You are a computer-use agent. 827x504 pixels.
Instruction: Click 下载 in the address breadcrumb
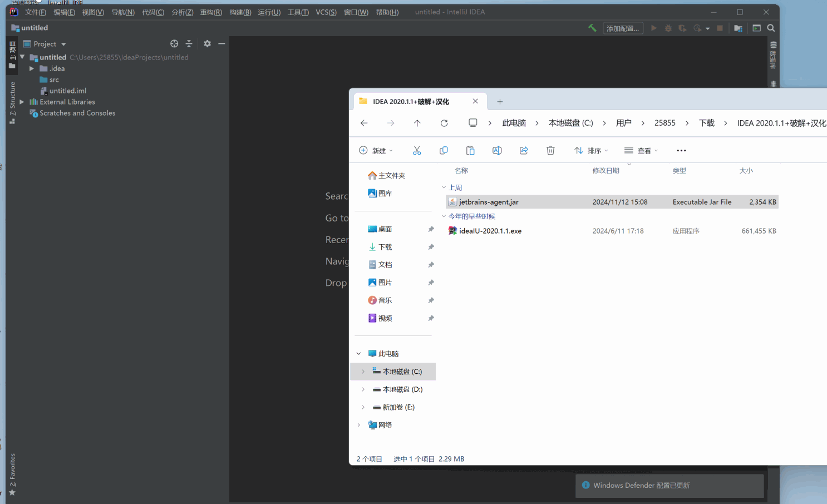(x=706, y=123)
